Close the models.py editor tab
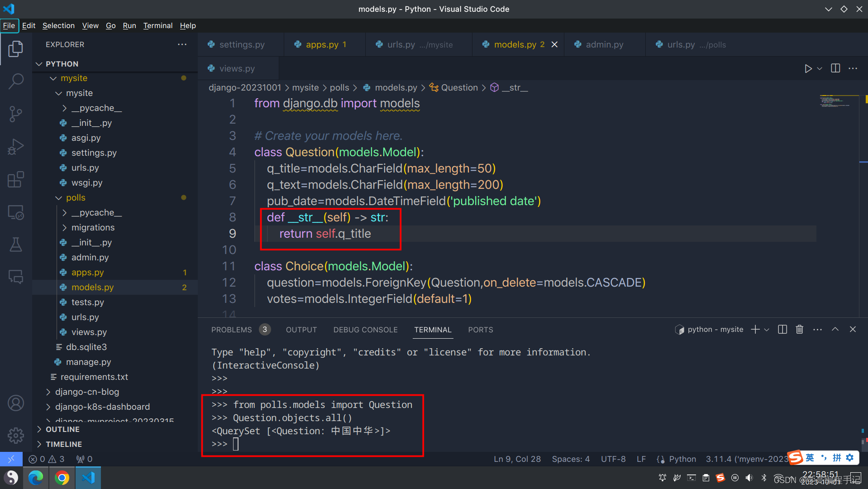This screenshot has width=868, height=489. (x=554, y=44)
